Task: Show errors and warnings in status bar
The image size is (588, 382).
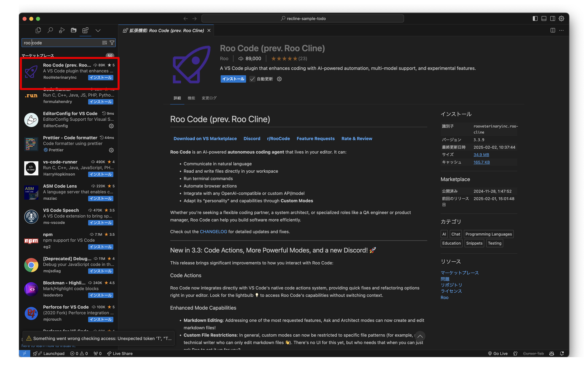Action: coord(79,353)
